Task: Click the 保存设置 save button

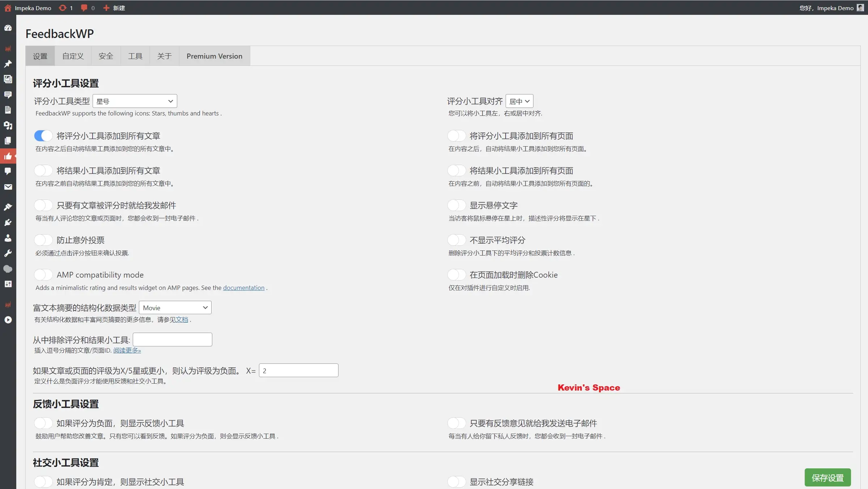Action: tap(828, 477)
